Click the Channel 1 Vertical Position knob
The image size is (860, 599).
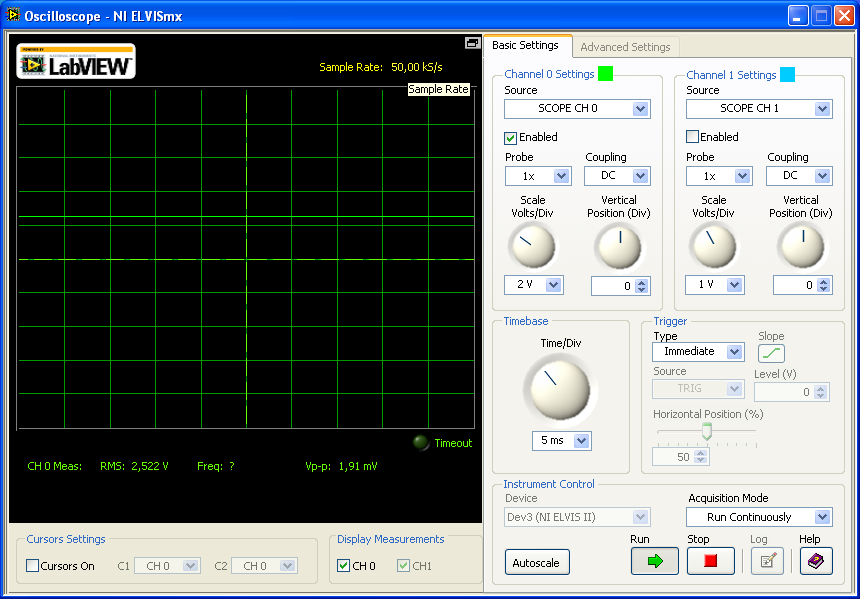802,247
